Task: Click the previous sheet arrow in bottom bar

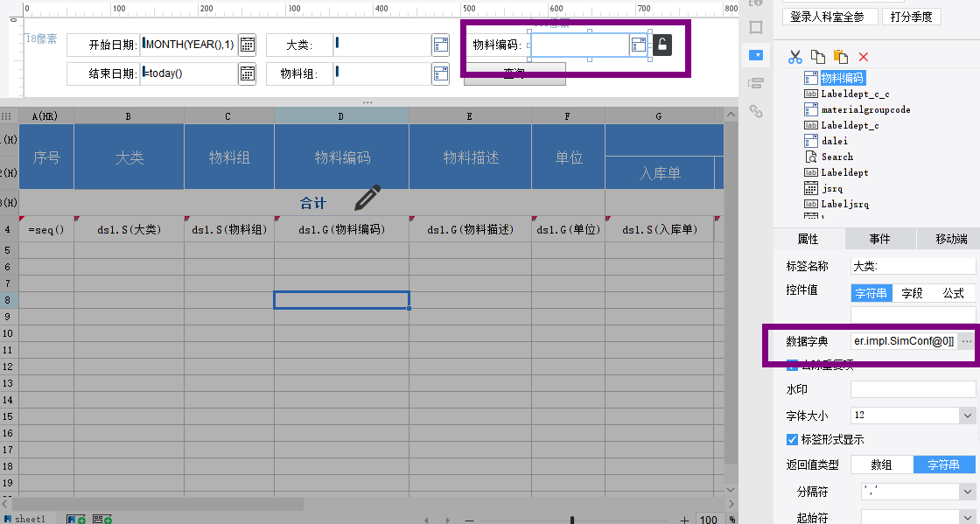Action: coord(426,520)
